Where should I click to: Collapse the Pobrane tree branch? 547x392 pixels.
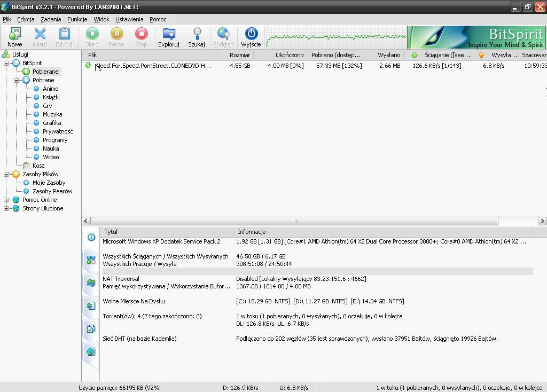pos(16,80)
